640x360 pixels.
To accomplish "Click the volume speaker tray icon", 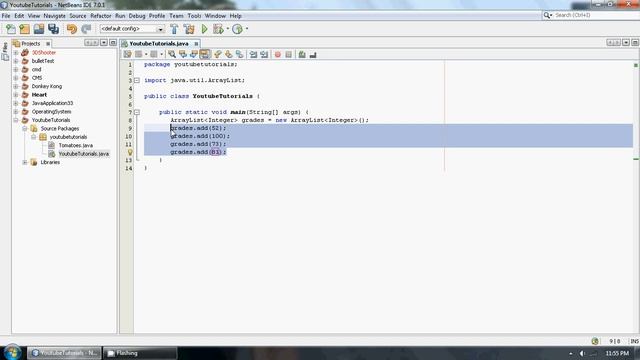I will click(x=582, y=353).
